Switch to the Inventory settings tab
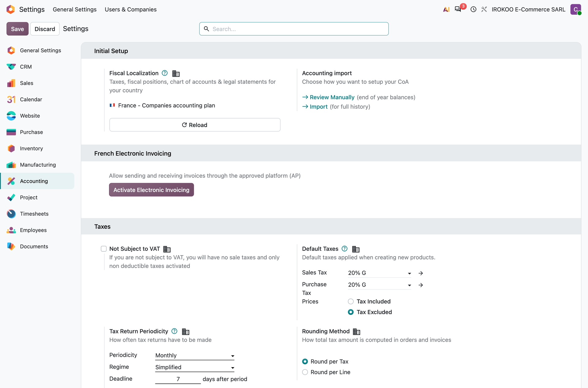Screen dimensions: 588x388 [x=37, y=148]
